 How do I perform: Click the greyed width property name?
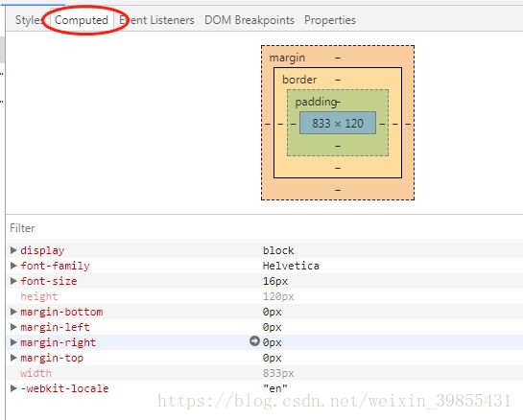tap(36, 373)
